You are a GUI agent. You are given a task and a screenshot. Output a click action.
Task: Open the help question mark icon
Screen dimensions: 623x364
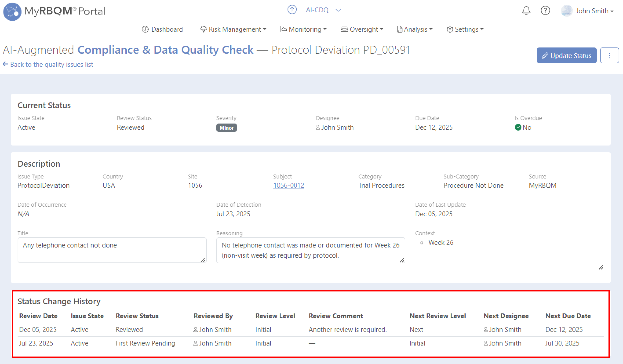tap(545, 11)
